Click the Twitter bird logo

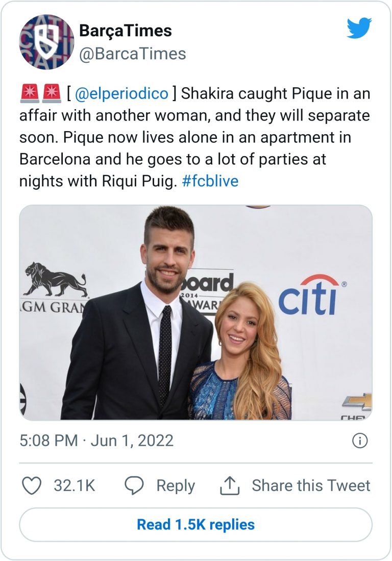click(359, 28)
